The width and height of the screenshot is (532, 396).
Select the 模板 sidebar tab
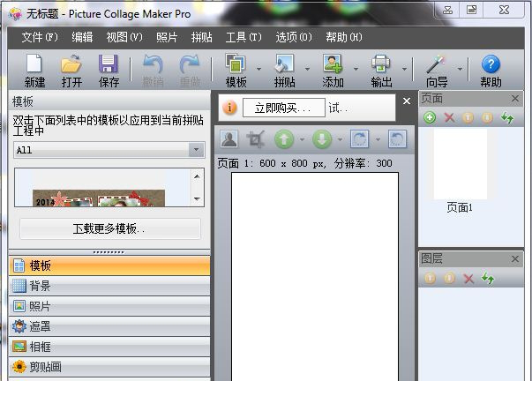(x=109, y=265)
